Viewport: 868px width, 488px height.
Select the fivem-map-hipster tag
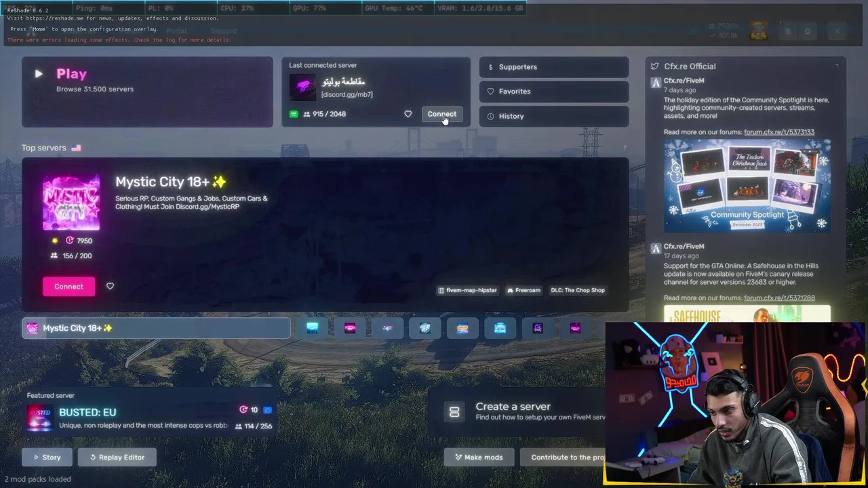pyautogui.click(x=468, y=290)
